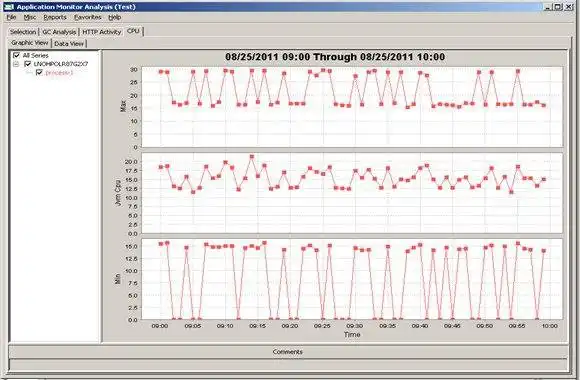
Task: Toggle the All Series checkbox
Action: [x=16, y=56]
